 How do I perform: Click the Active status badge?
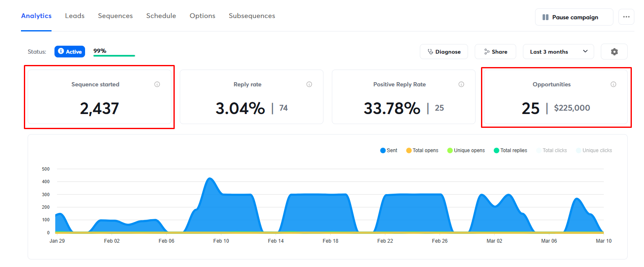(70, 51)
